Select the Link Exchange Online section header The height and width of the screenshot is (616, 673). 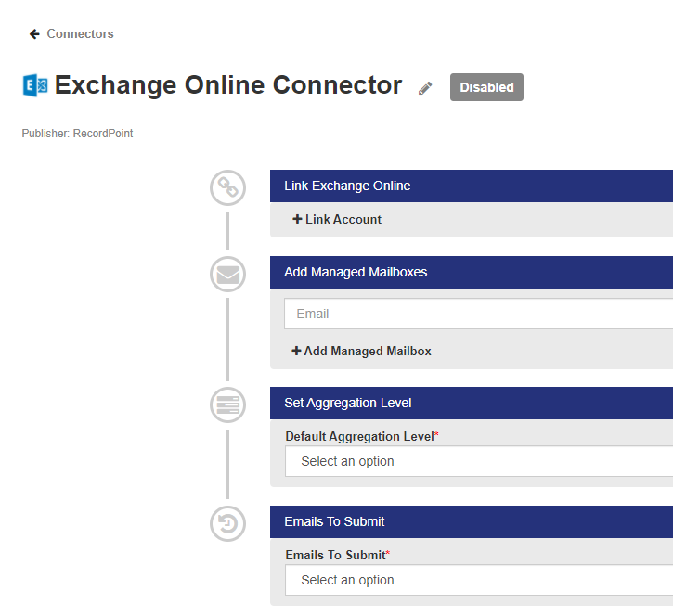click(x=472, y=186)
